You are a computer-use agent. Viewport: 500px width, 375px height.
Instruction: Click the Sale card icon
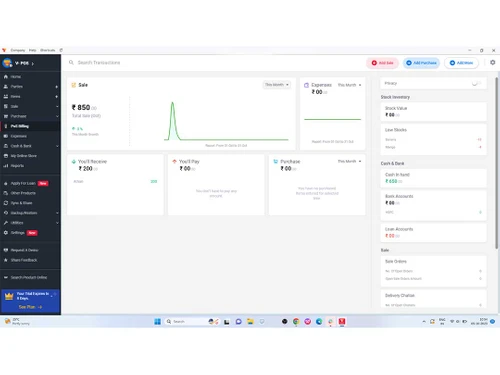pyautogui.click(x=74, y=85)
